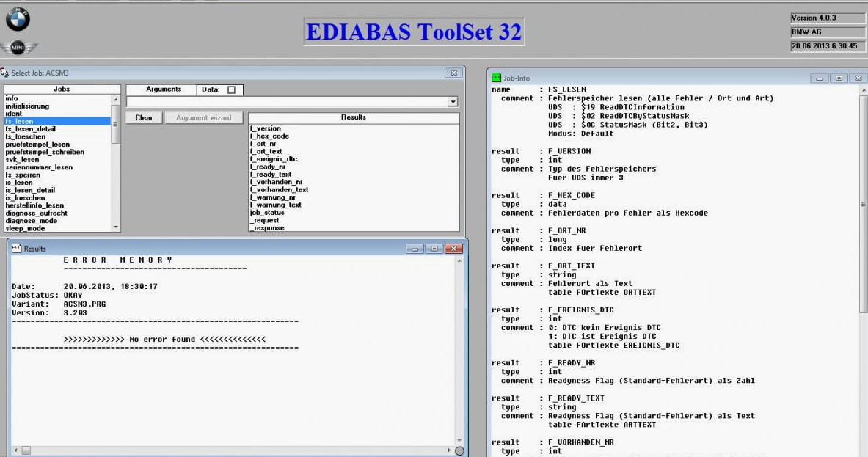This screenshot has width=868, height=457.
Task: Click the _response result entry
Action: tap(267, 228)
